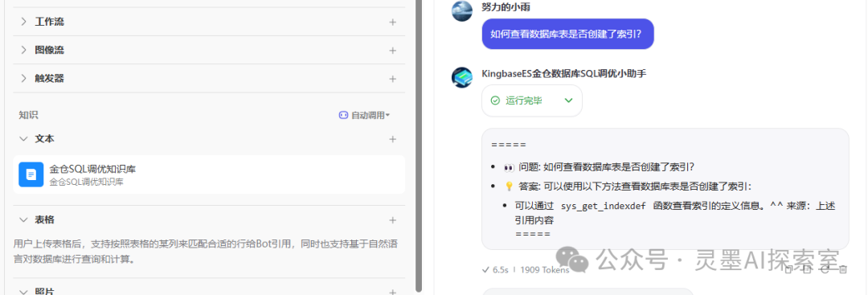Screen dimensions: 868x295
Task: Expand the 触发器 section chevron
Action: point(23,78)
